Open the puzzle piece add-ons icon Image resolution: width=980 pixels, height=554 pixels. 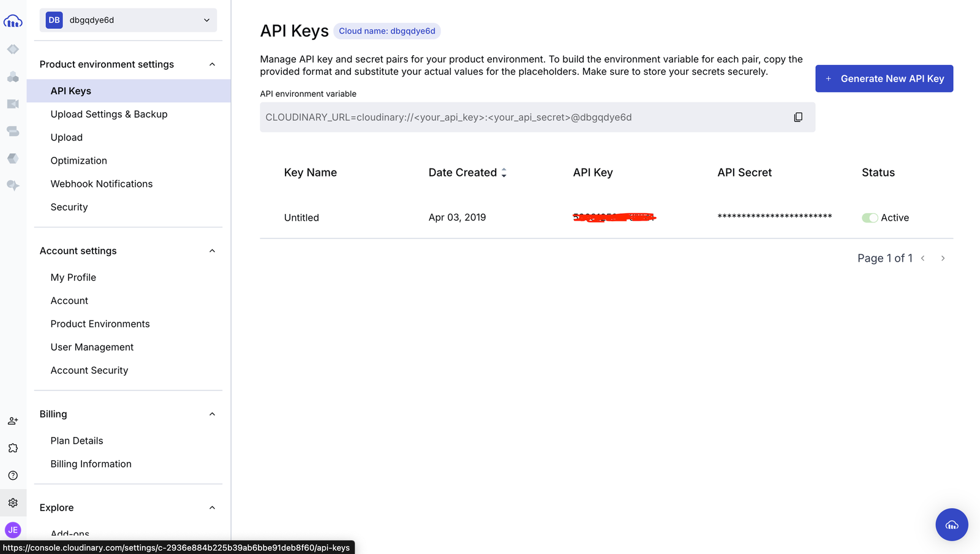tap(13, 448)
